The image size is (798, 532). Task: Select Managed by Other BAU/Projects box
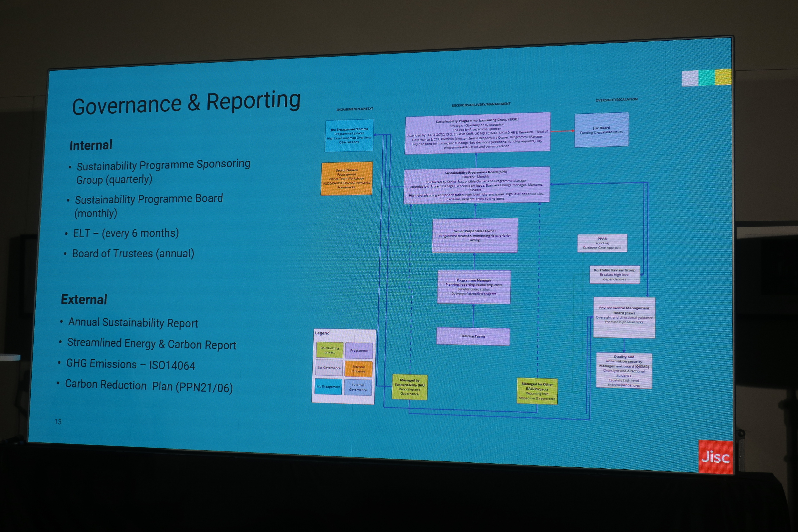pyautogui.click(x=537, y=391)
